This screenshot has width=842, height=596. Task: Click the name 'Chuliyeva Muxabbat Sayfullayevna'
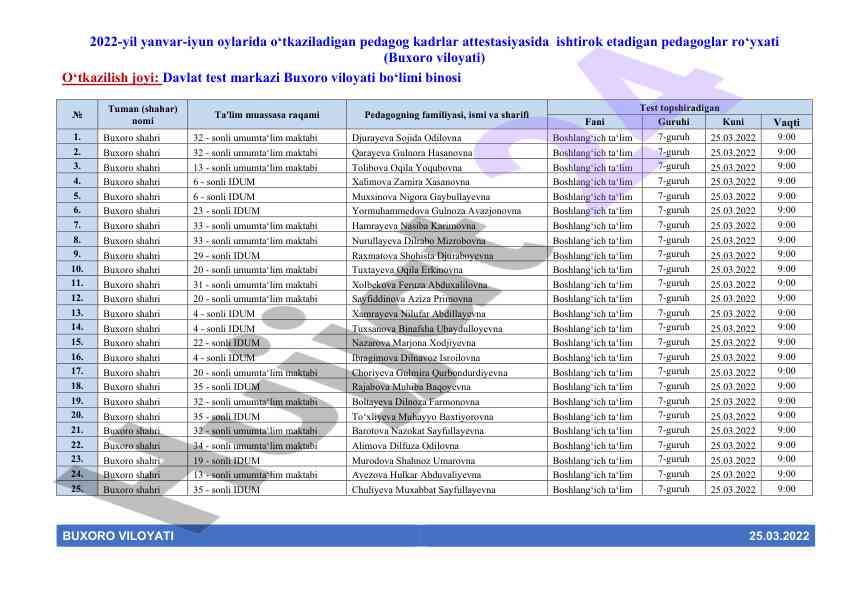click(423, 490)
